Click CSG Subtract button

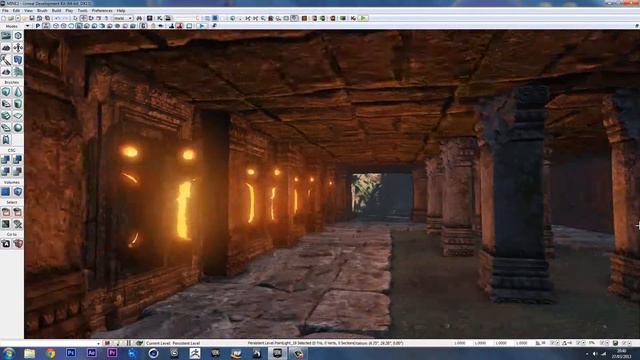(18, 160)
